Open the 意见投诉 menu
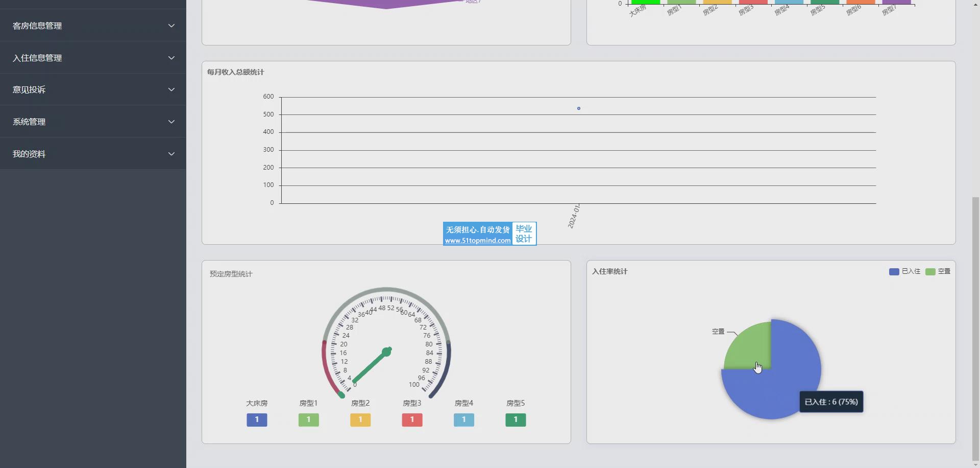This screenshot has height=468, width=980. [93, 89]
